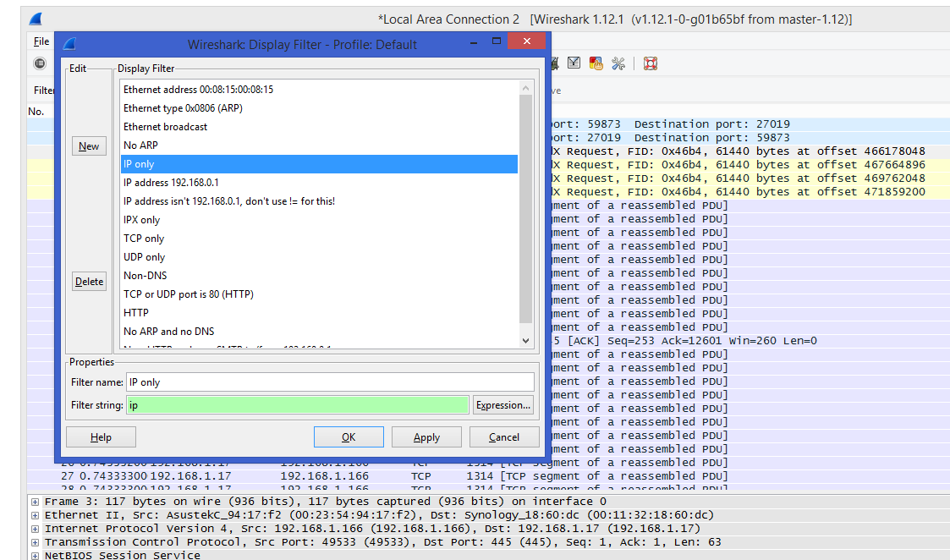Select packet row with offset 466178048

click(x=750, y=151)
